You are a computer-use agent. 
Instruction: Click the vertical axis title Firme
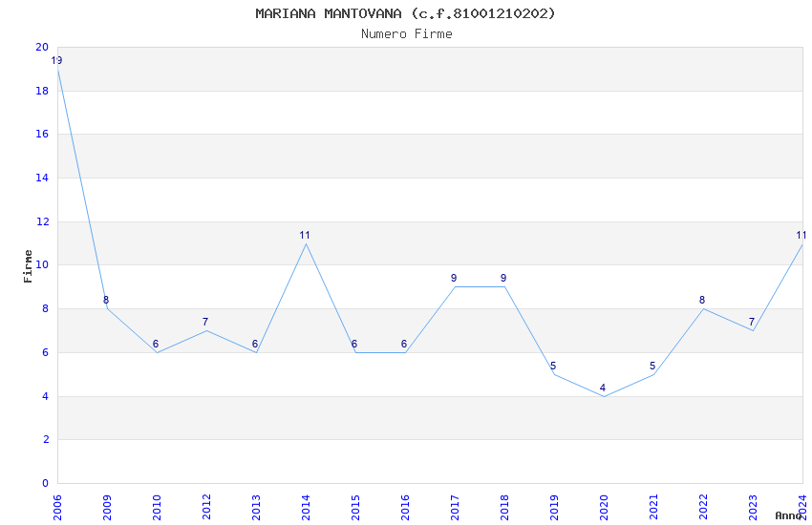[28, 266]
